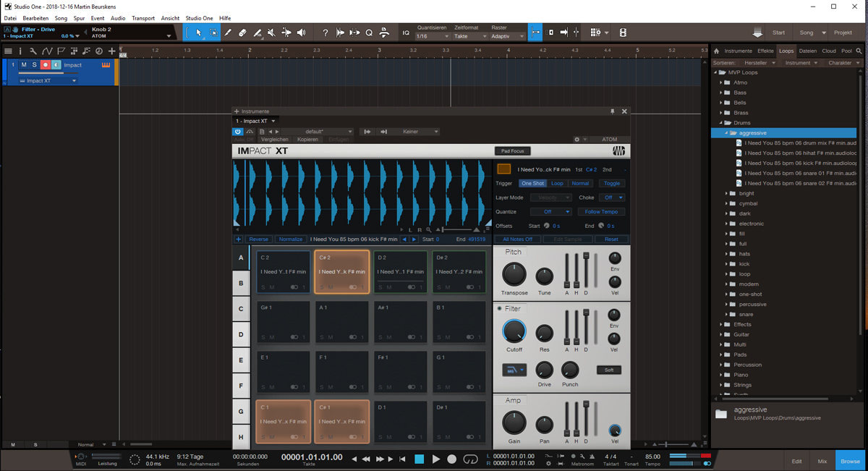
Task: Open the Studio One menu
Action: click(x=199, y=18)
